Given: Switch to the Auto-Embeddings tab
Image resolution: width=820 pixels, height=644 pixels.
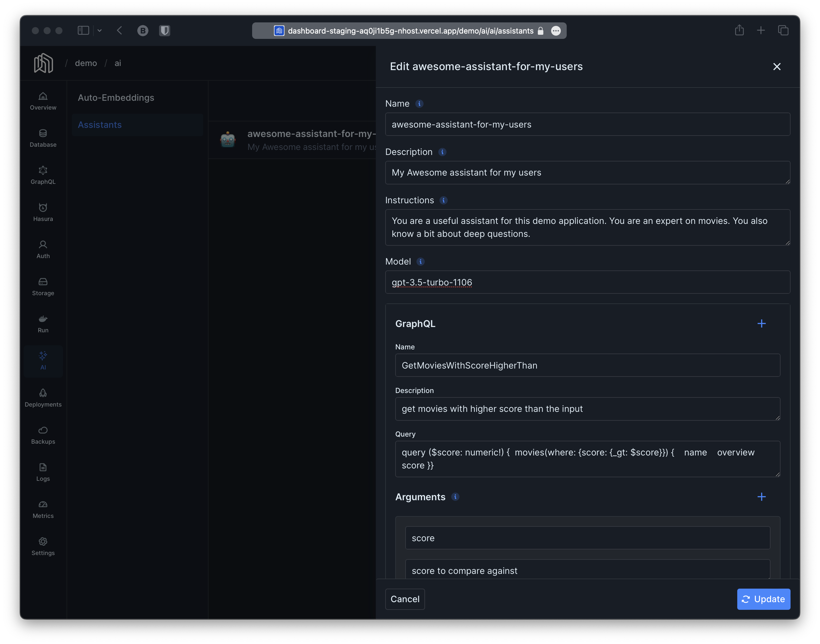Looking at the screenshot, I should (x=116, y=98).
